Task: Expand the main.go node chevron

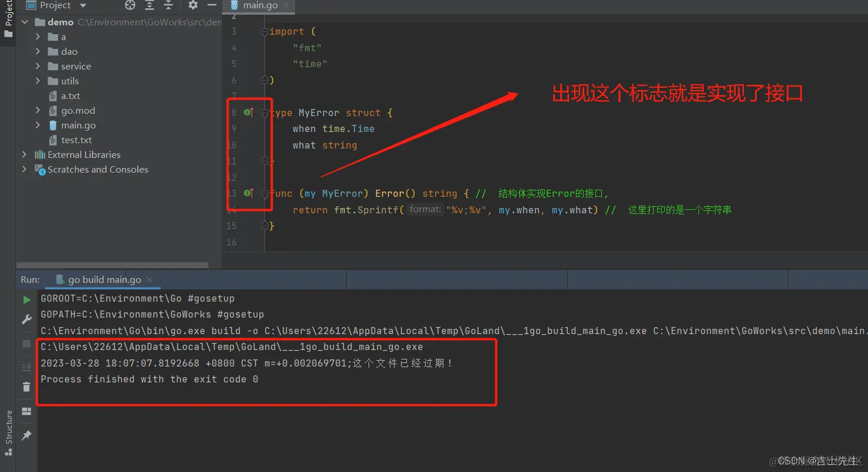Action: coord(38,125)
